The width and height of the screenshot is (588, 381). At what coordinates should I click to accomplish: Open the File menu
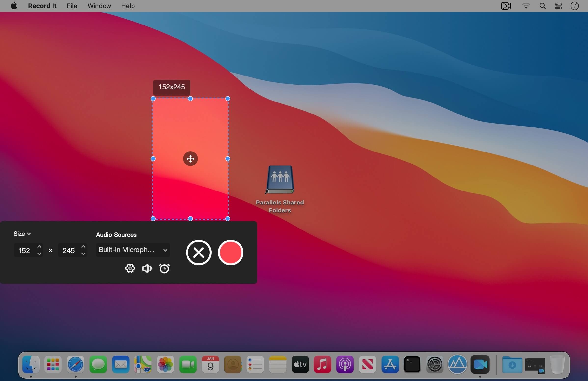[72, 6]
